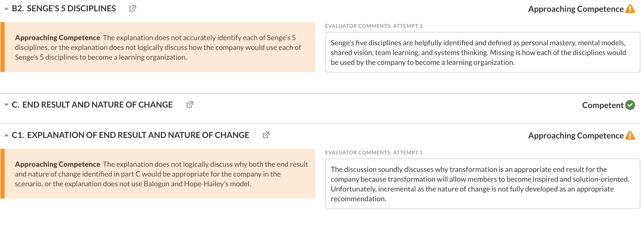This screenshot has height=228, width=644.
Task: Expand the C End Result section arrow
Action: tap(6, 105)
